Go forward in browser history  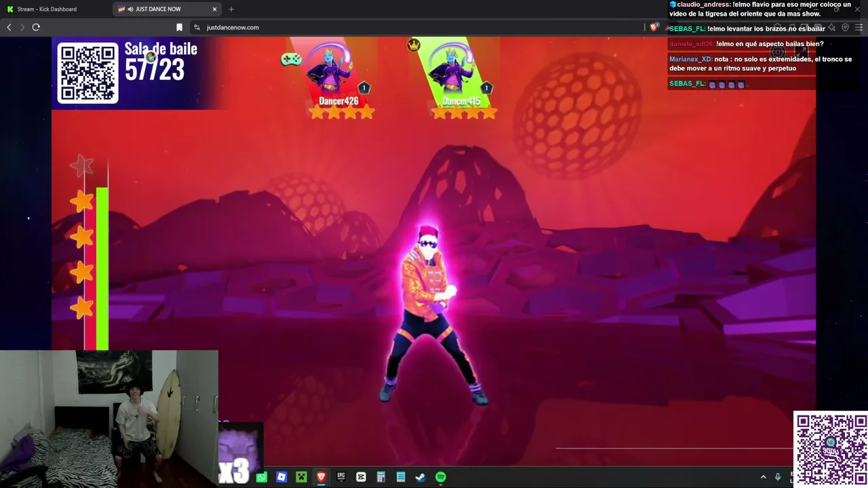pyautogui.click(x=22, y=27)
